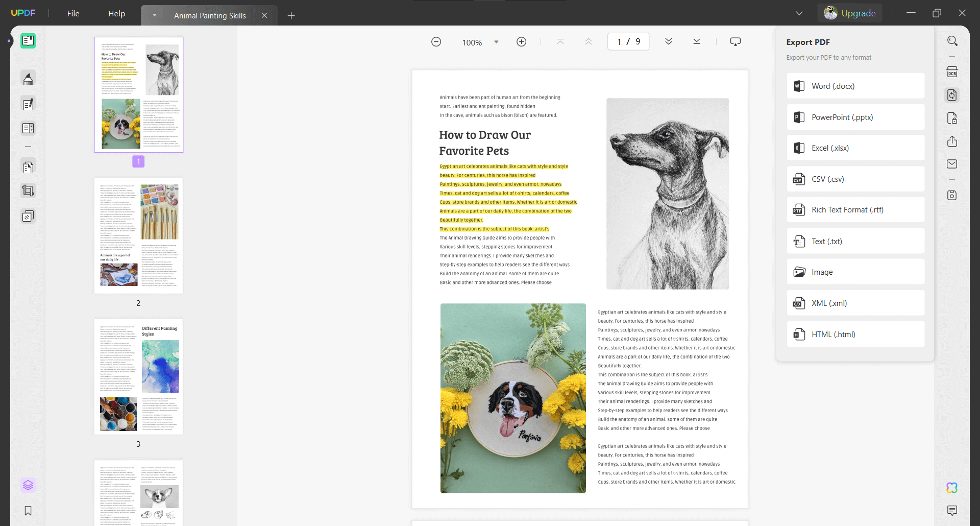Send the document via email
The image size is (980, 526).
[x=952, y=163]
